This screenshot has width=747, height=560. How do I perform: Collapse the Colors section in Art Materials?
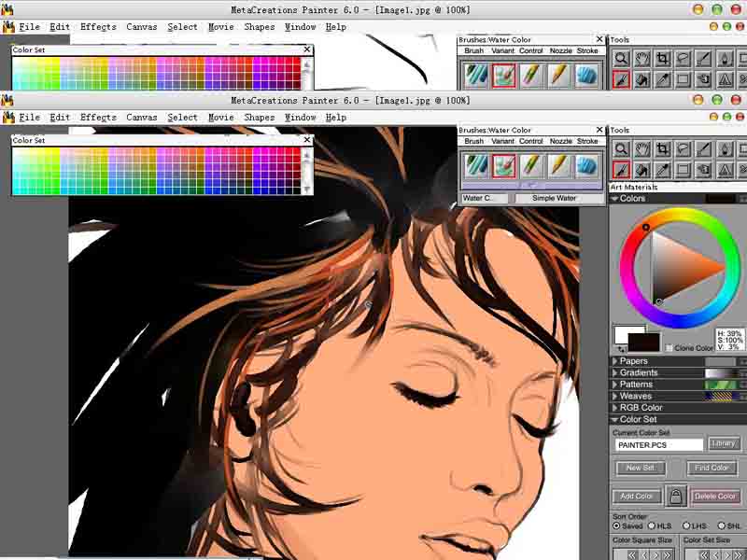click(x=615, y=198)
